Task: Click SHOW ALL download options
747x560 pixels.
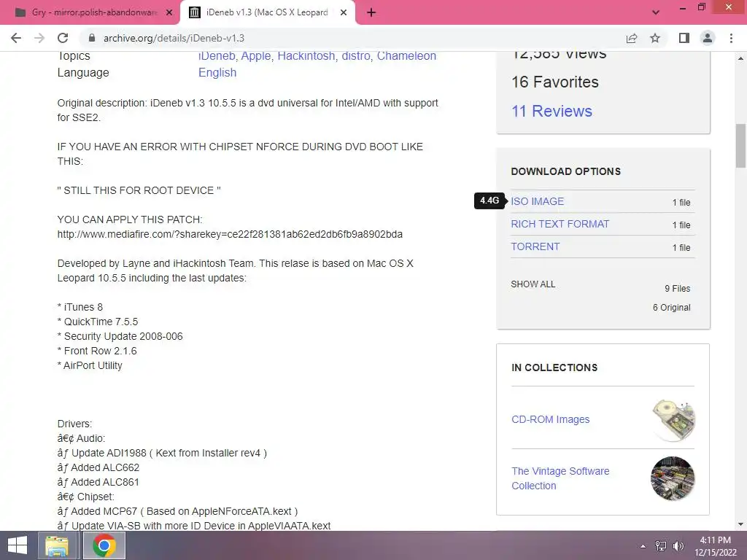Action: click(x=533, y=284)
